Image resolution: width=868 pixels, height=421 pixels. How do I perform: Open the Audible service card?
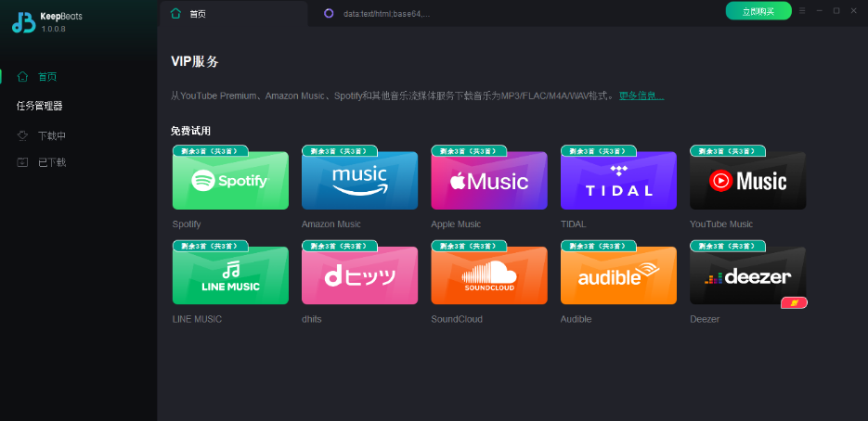click(x=619, y=275)
